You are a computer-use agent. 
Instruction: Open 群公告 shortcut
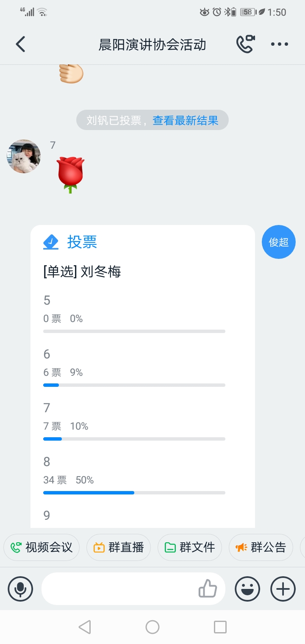point(261,547)
